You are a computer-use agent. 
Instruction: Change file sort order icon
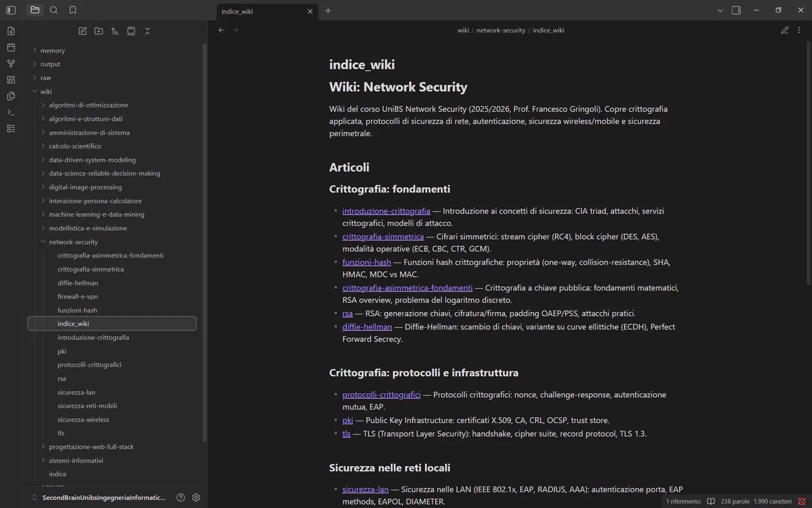115,31
